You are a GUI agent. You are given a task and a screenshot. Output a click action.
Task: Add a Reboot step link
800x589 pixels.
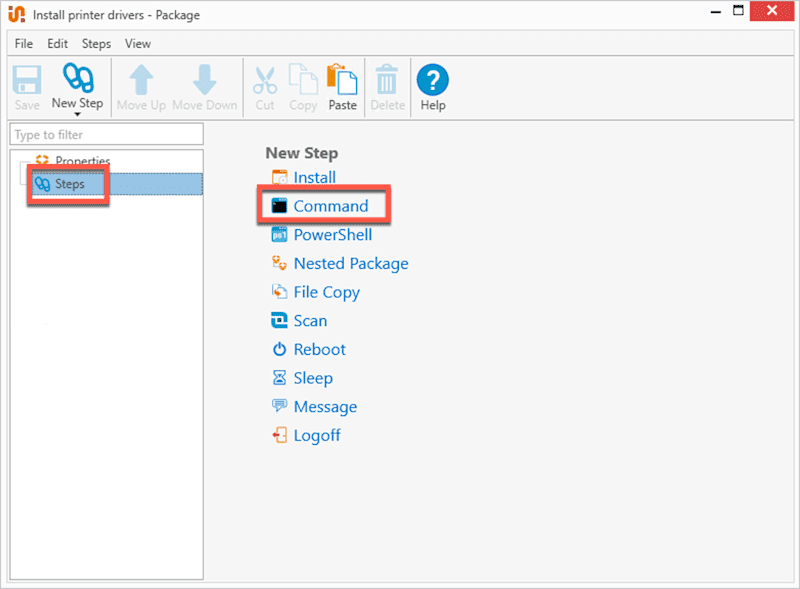319,350
